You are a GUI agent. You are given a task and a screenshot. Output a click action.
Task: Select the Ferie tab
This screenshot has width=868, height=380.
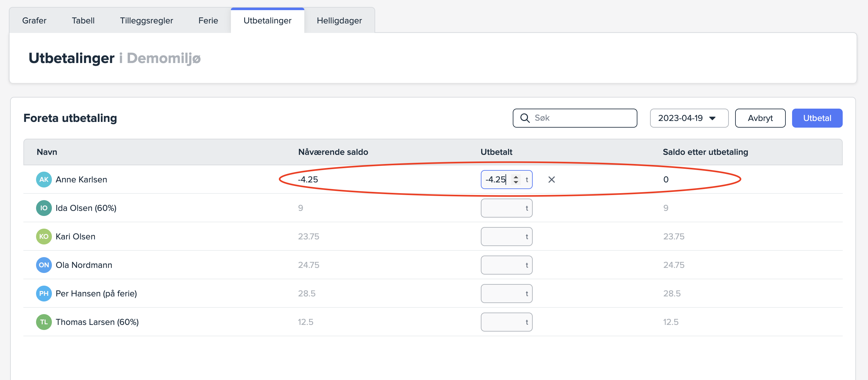coord(208,21)
